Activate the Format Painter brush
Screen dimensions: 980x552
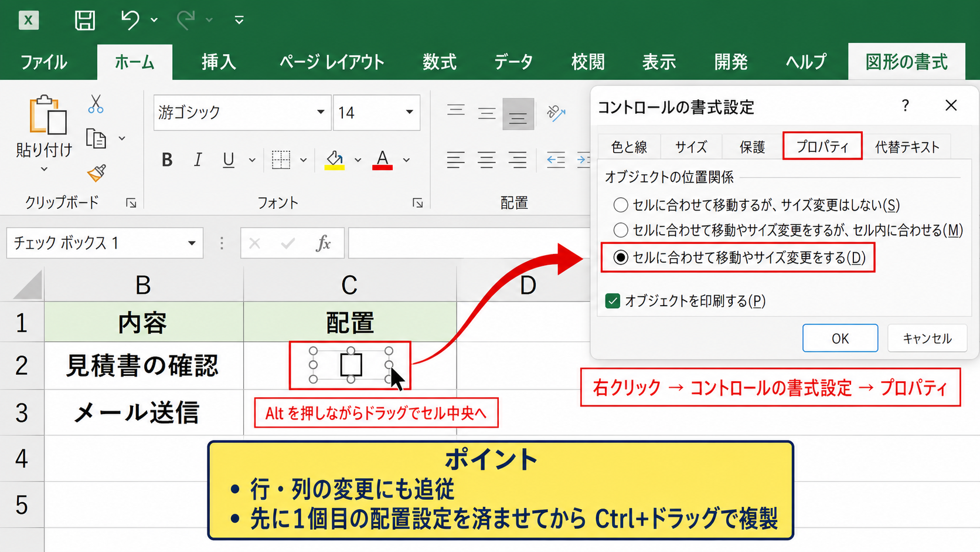[x=96, y=172]
